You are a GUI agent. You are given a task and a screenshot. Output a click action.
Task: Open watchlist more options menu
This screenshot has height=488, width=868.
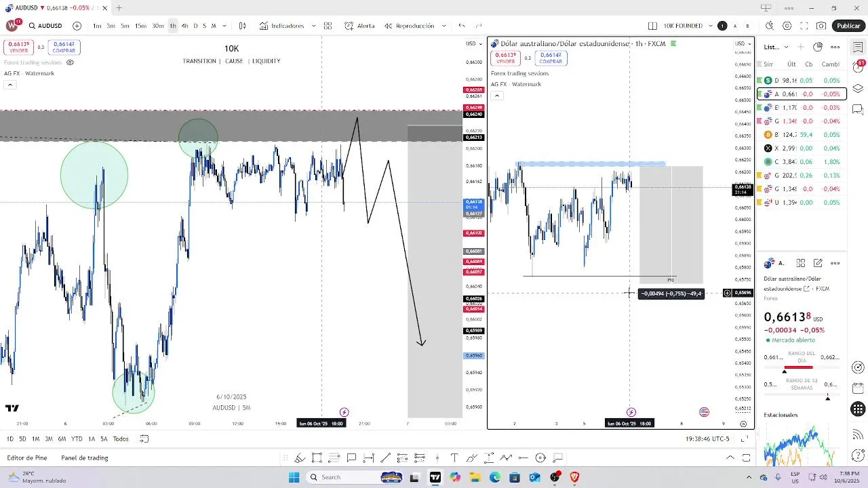835,47
